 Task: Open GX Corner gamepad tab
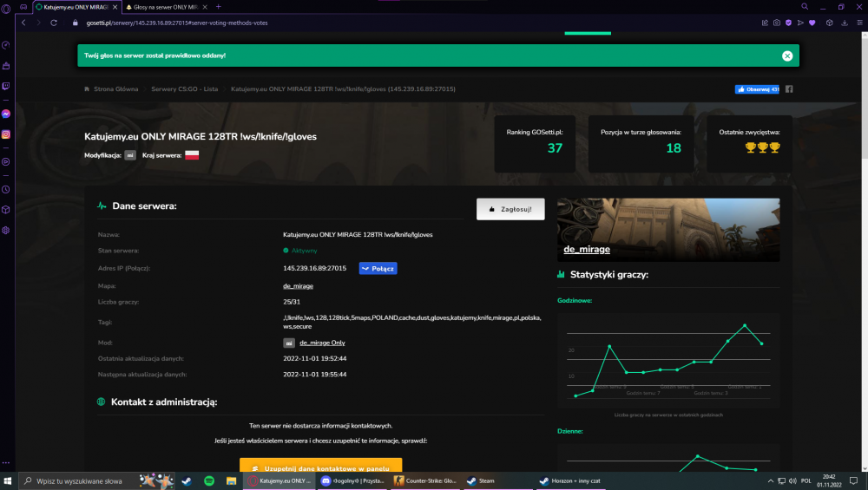point(23,7)
